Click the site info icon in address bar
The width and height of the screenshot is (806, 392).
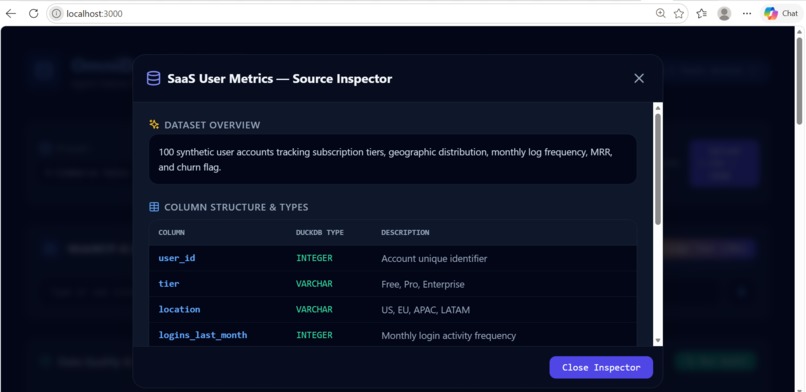click(x=56, y=14)
